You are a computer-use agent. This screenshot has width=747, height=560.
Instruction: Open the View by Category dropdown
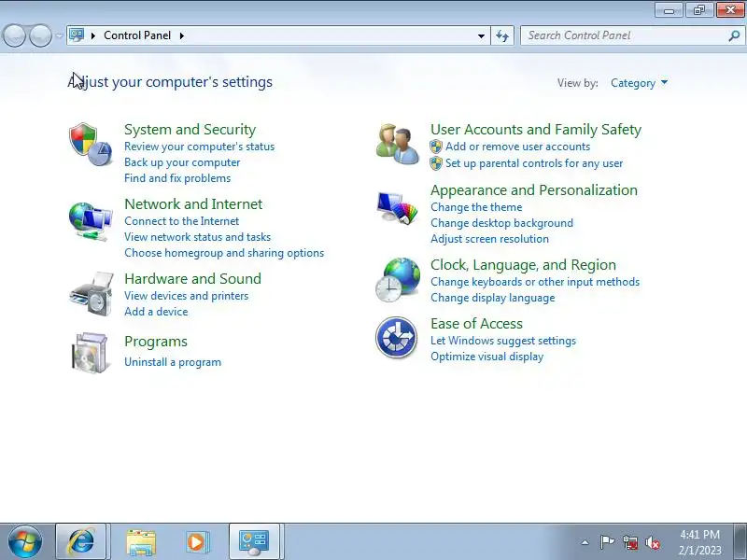[639, 83]
